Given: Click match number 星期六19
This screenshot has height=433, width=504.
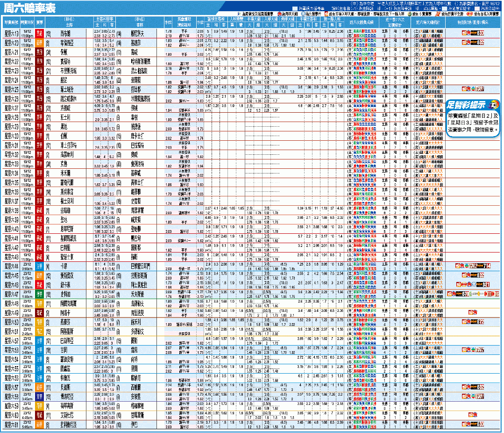Looking at the screenshot, I should tap(11, 33).
